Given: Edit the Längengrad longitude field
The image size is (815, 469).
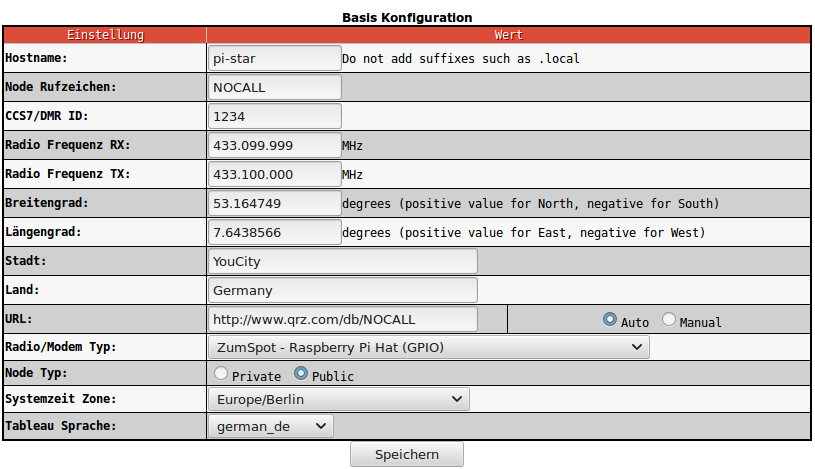Looking at the screenshot, I should point(274,232).
